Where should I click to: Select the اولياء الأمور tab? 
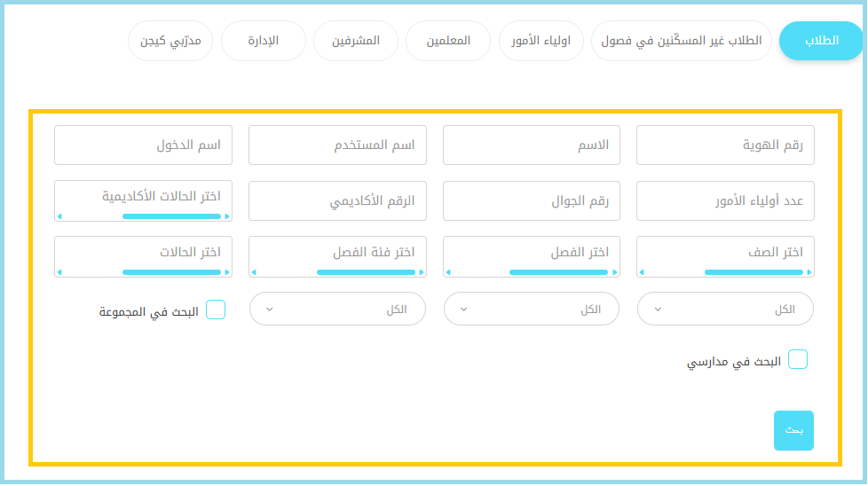(x=541, y=42)
